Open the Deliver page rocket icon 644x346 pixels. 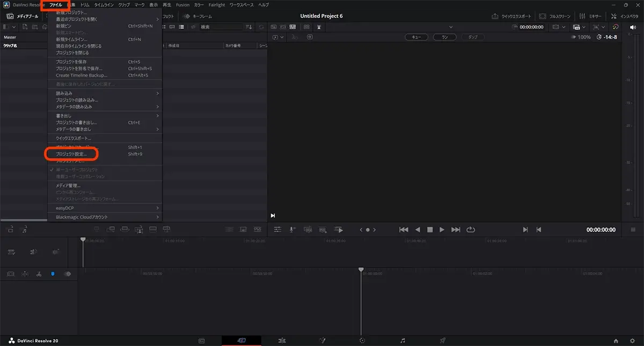(443, 341)
